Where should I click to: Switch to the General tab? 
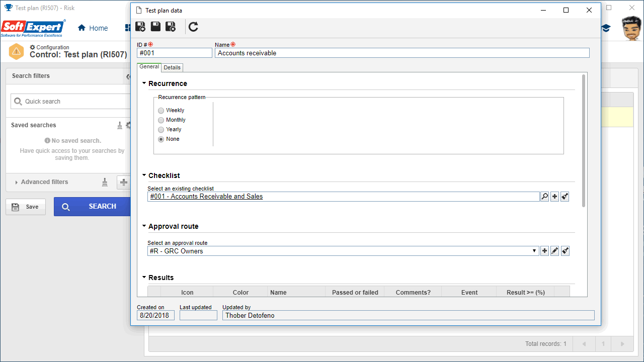tap(149, 67)
